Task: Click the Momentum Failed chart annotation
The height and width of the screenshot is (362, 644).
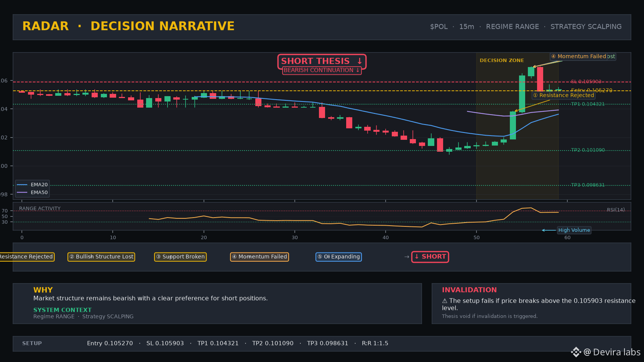Action: click(x=579, y=56)
